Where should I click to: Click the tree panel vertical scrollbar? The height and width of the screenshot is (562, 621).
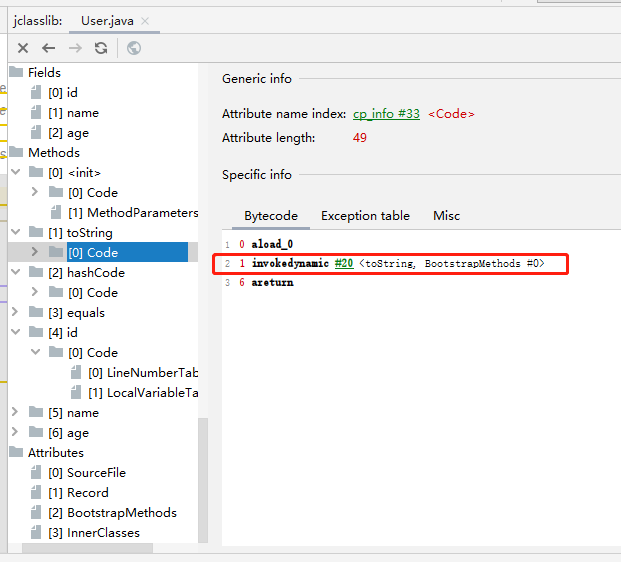pyautogui.click(x=203, y=480)
